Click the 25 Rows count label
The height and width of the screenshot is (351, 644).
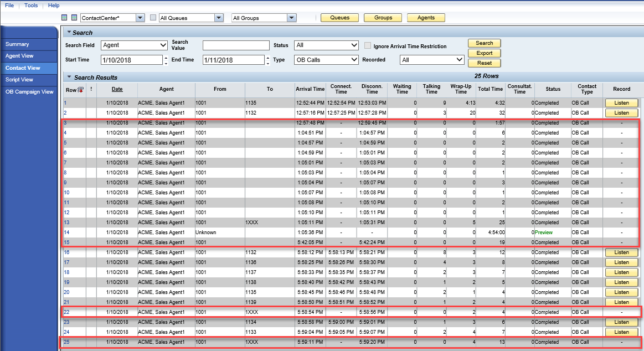tap(486, 76)
